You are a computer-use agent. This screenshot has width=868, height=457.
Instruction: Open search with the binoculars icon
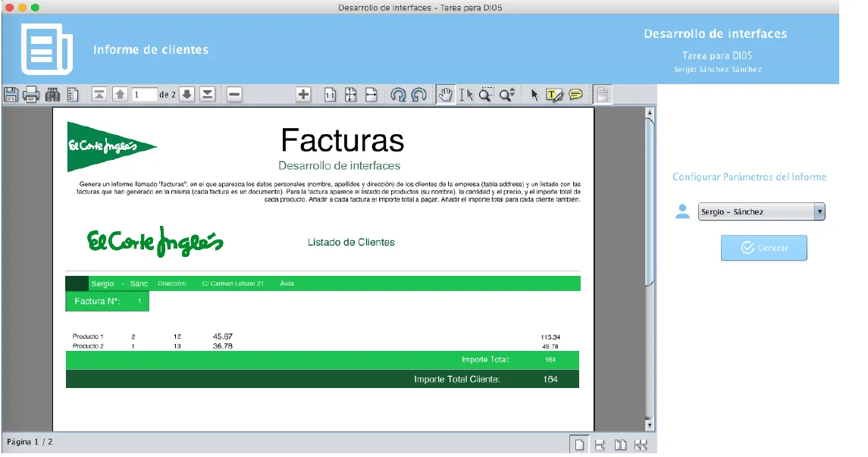pos(52,95)
